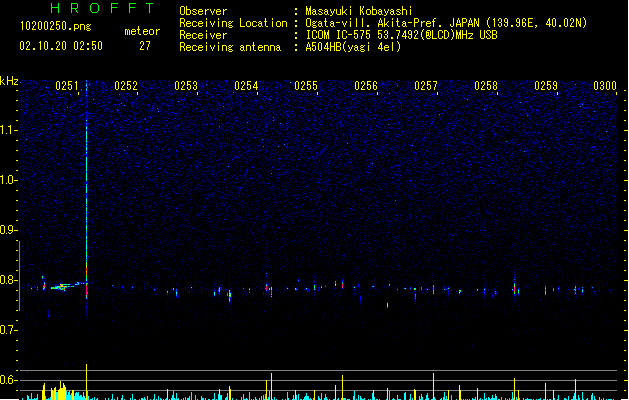629x400 pixels.
Task: Click the HROFFT title text
Action: [102, 8]
